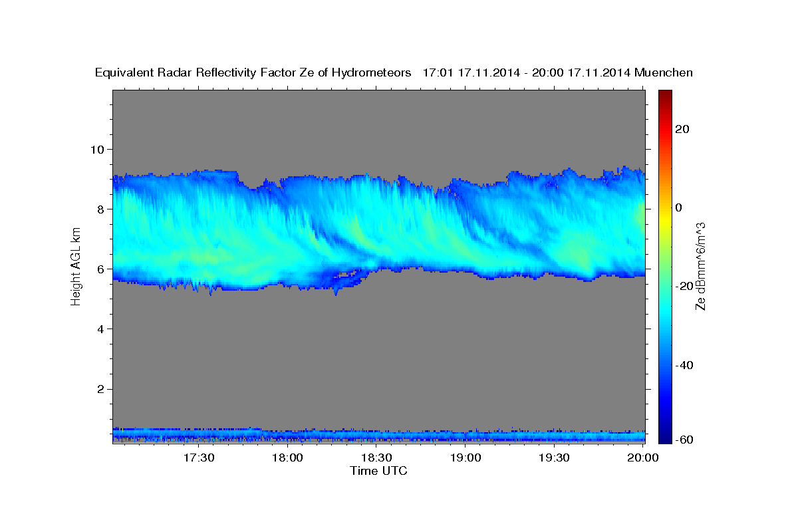Screen dimensions: 798x532
Task: Click the plot title starting 'Equivalent Radar Reflectivity Factor'
Action: [394, 72]
